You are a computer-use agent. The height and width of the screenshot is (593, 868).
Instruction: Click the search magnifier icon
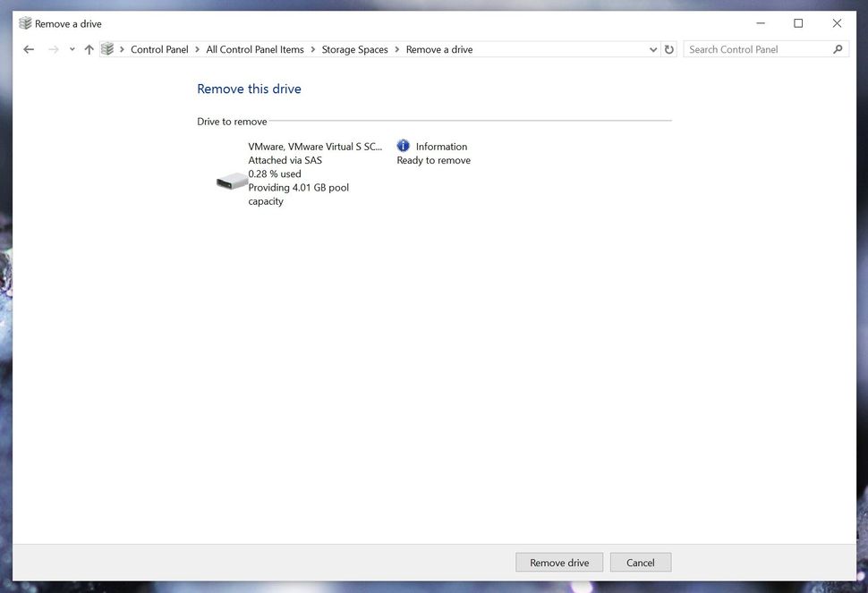(x=837, y=49)
